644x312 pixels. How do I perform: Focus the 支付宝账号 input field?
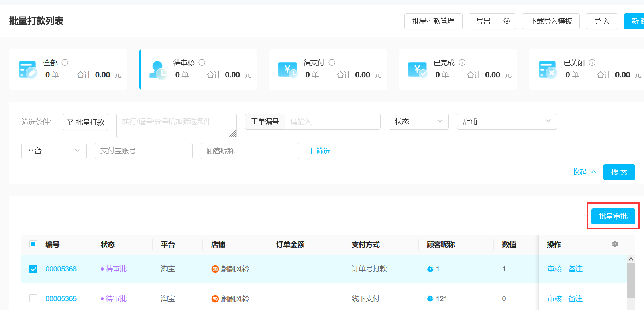click(144, 151)
